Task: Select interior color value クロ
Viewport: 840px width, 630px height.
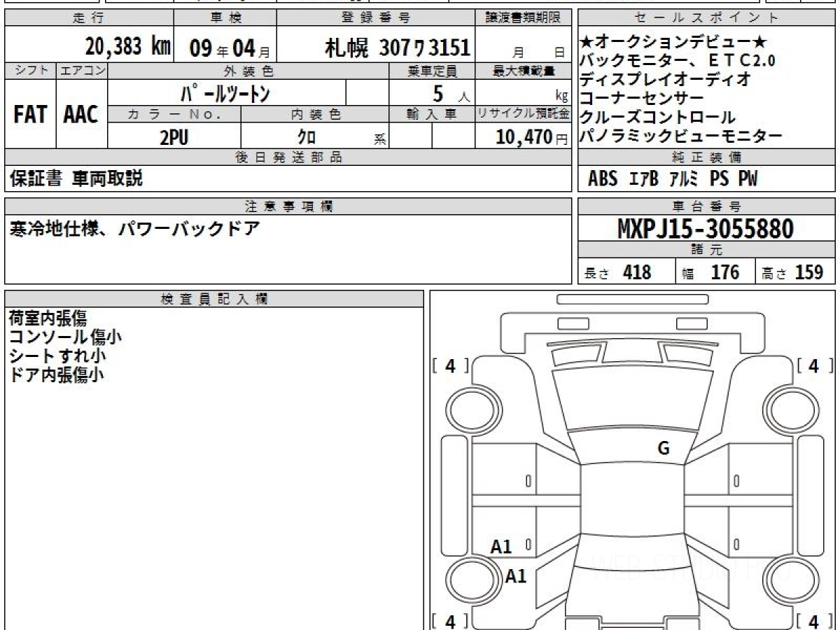Action: 307,137
